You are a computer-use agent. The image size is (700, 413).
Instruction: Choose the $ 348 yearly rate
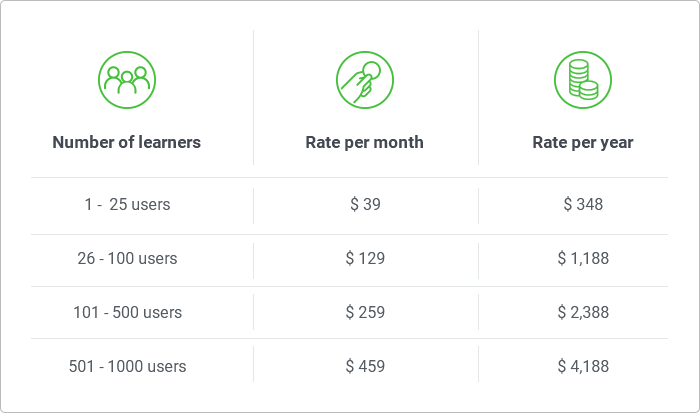[x=583, y=204]
